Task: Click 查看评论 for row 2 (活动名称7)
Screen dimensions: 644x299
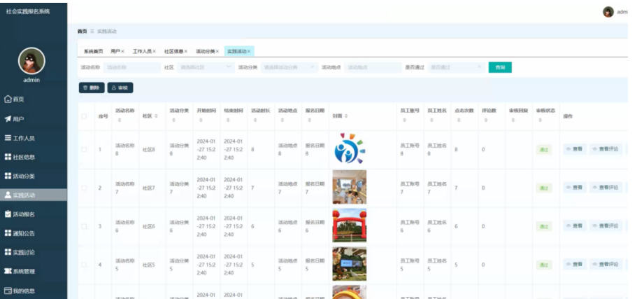Action: pyautogui.click(x=606, y=188)
